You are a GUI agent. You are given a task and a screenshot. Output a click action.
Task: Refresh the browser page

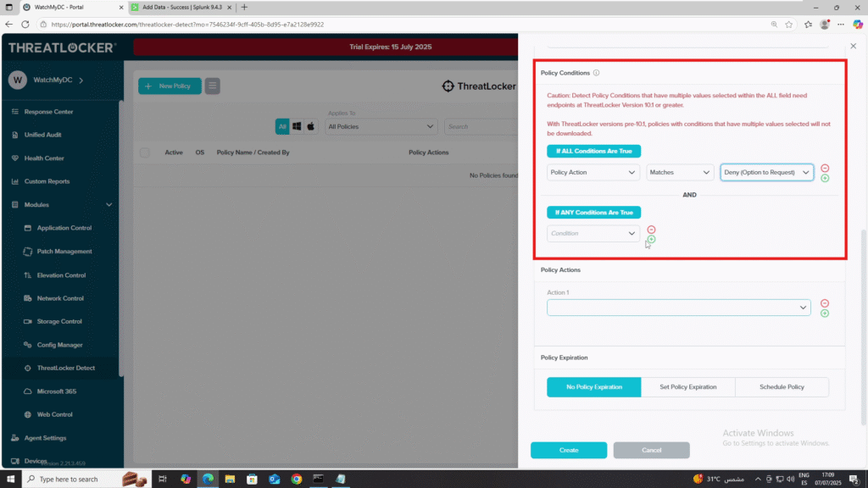(x=25, y=25)
